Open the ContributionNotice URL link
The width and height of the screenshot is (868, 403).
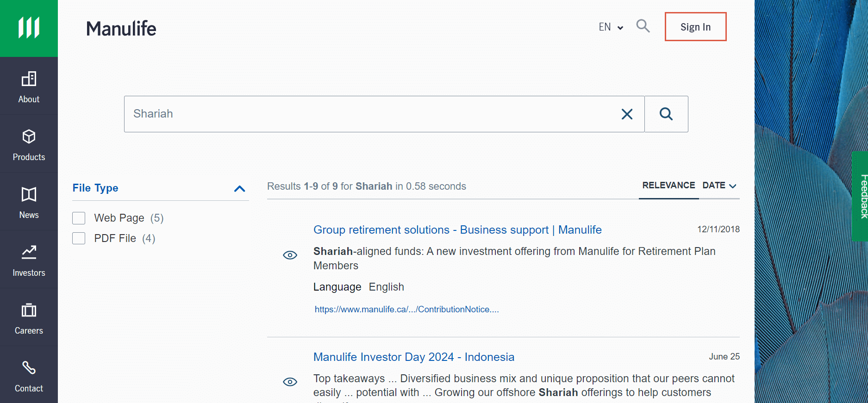pos(406,309)
